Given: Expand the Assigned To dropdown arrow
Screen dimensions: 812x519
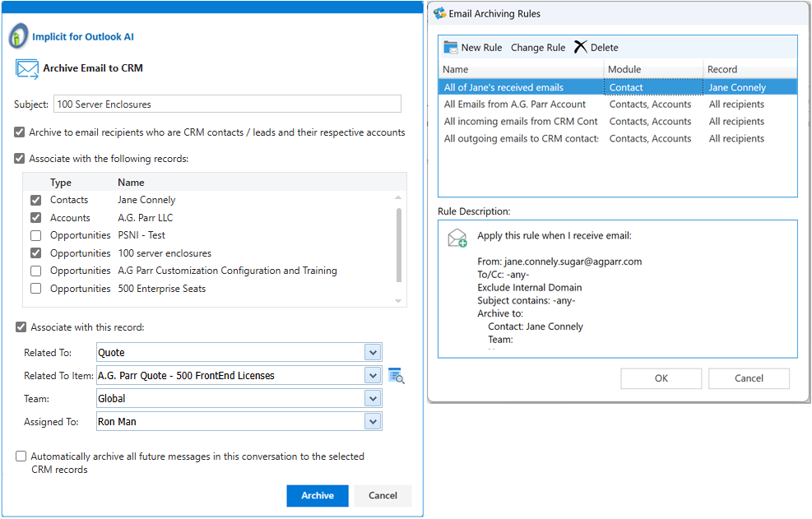Looking at the screenshot, I should pyautogui.click(x=373, y=422).
